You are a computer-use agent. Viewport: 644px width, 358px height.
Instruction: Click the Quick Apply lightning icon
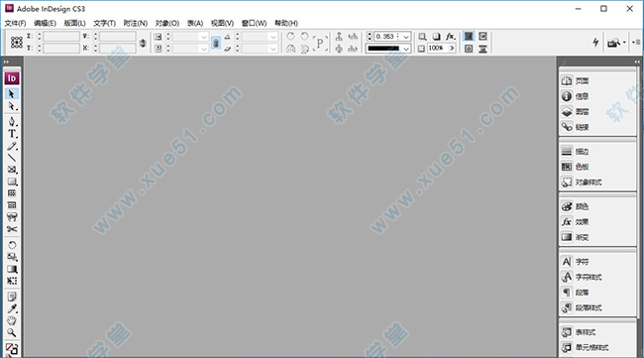(x=595, y=42)
